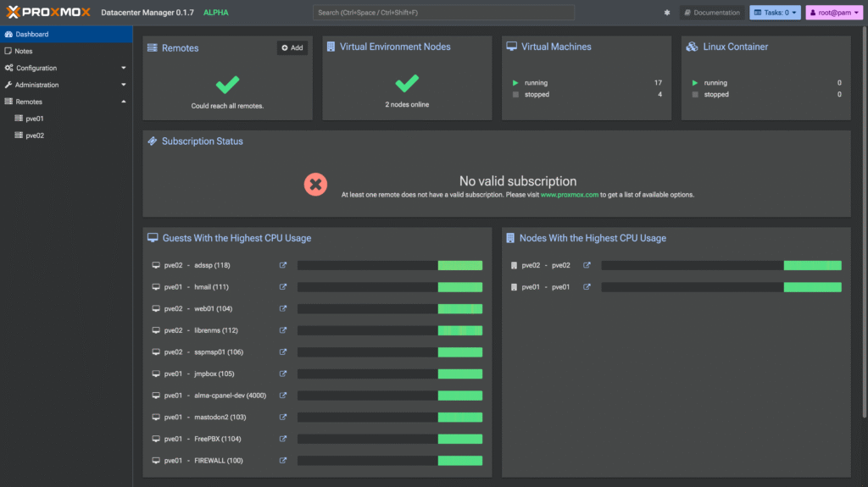Expand the Administration section

click(x=66, y=85)
